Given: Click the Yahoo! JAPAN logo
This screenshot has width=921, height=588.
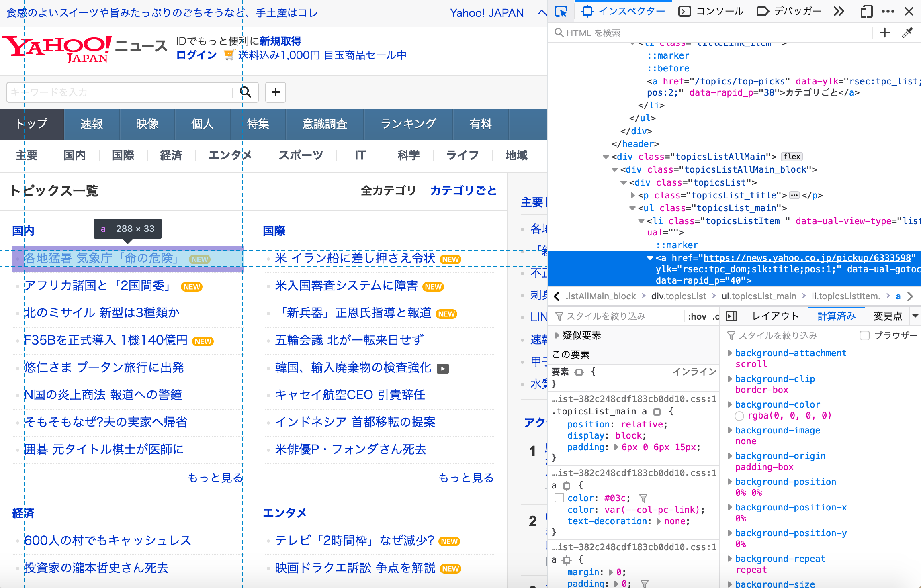Looking at the screenshot, I should click(57, 49).
